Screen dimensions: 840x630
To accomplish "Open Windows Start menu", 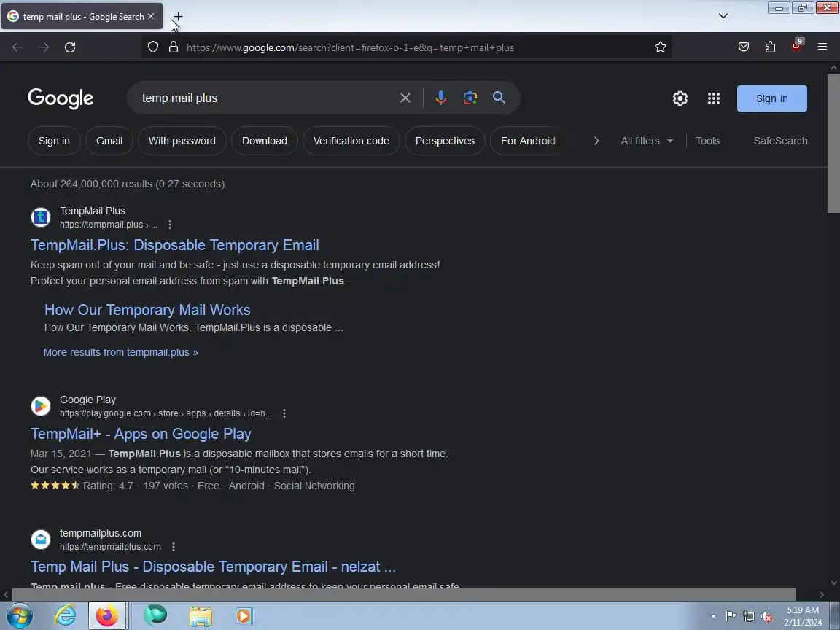I will point(18,615).
